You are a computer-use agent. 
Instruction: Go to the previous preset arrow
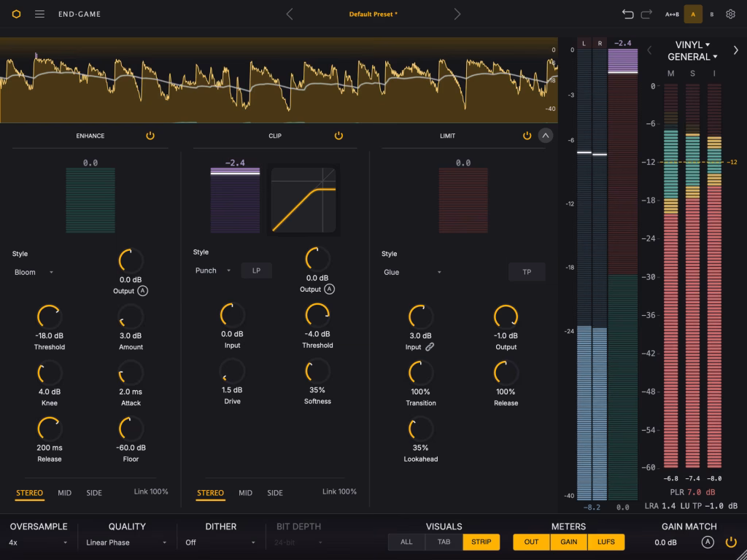[289, 15]
